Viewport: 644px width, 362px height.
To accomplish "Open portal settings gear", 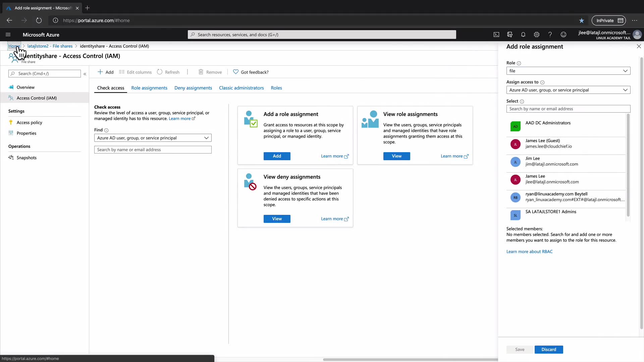I will coord(537,35).
